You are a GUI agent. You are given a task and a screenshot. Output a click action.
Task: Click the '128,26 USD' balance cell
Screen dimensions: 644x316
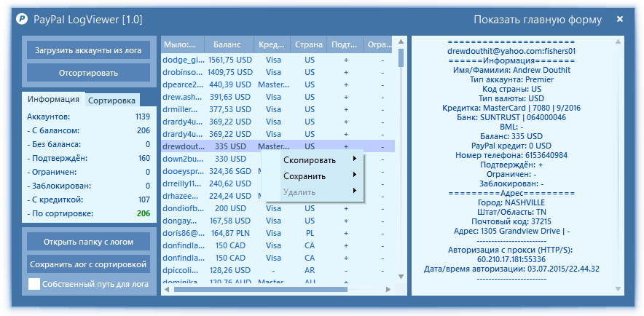pyautogui.click(x=230, y=270)
